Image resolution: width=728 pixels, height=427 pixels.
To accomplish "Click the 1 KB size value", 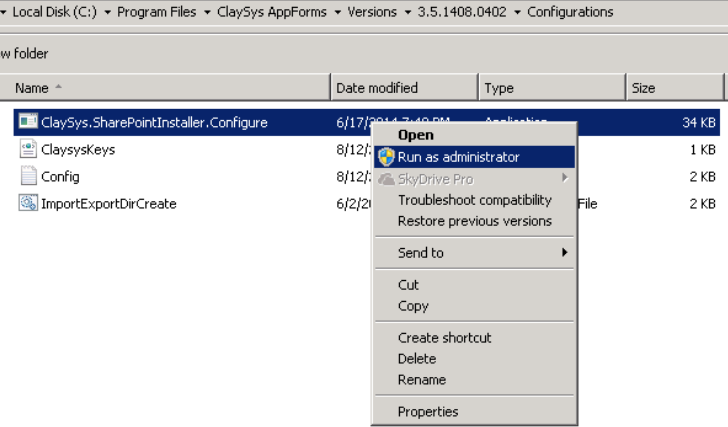I will [x=702, y=149].
